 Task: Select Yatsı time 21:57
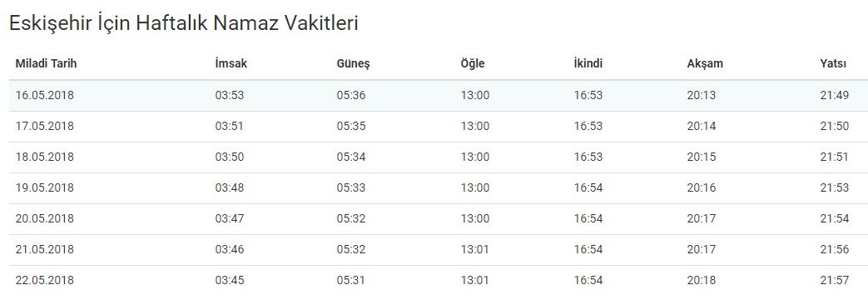click(834, 281)
